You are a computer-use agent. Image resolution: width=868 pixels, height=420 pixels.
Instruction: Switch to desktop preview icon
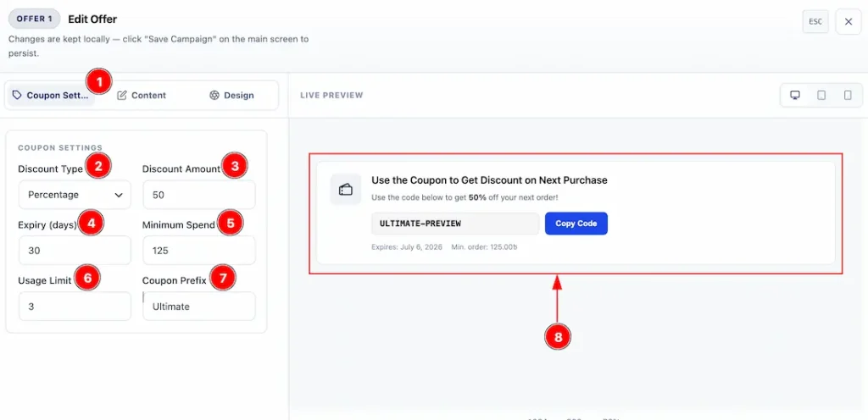pos(795,95)
